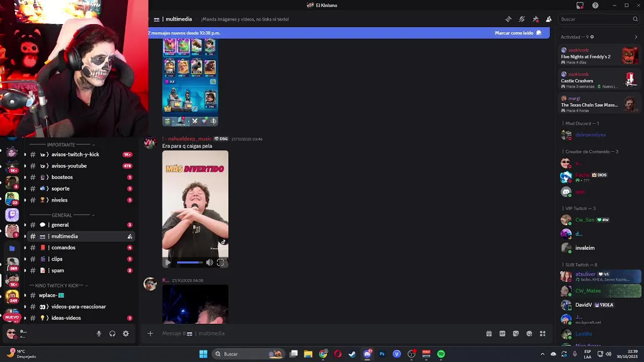Open pinned messages icon

click(535, 19)
